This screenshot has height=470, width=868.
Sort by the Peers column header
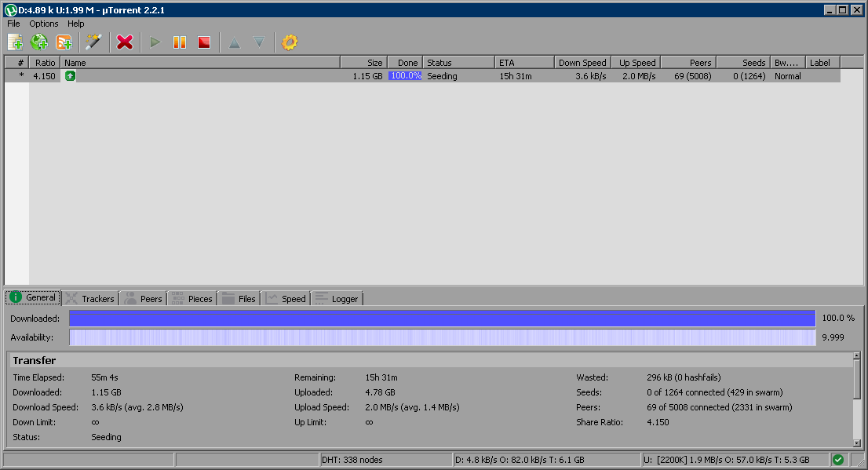point(688,63)
